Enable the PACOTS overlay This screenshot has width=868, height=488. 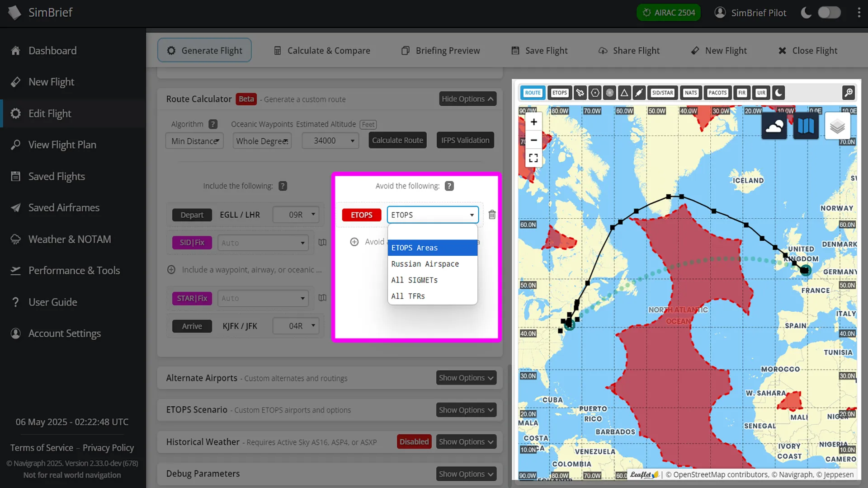[717, 93]
